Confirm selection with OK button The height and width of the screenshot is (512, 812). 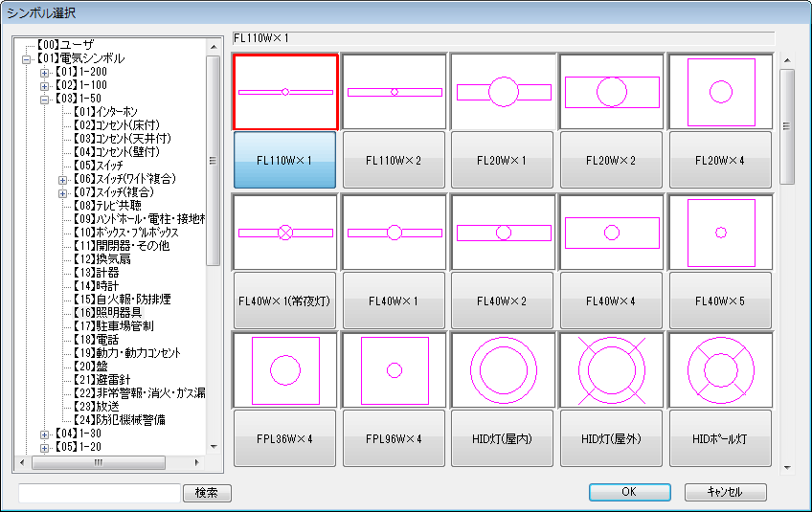(x=629, y=492)
